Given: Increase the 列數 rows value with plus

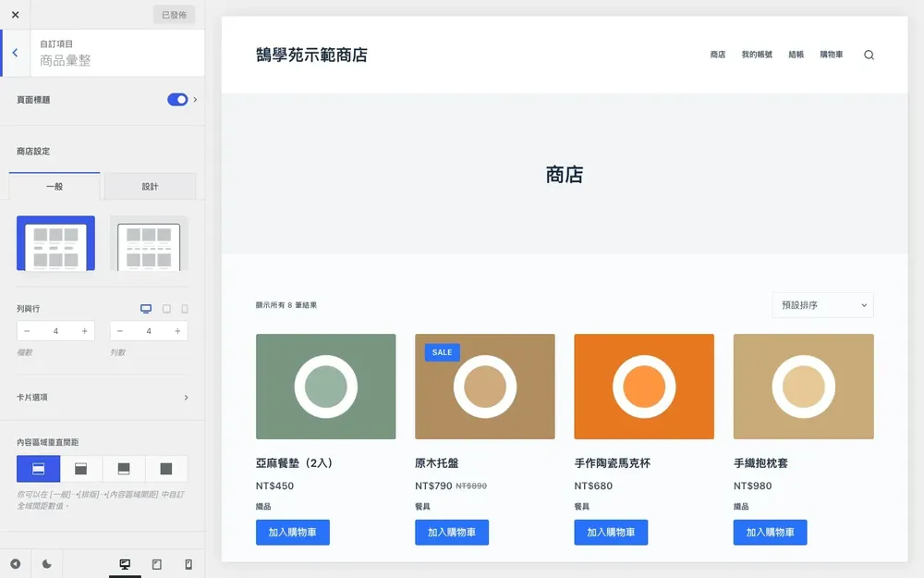Looking at the screenshot, I should click(177, 331).
